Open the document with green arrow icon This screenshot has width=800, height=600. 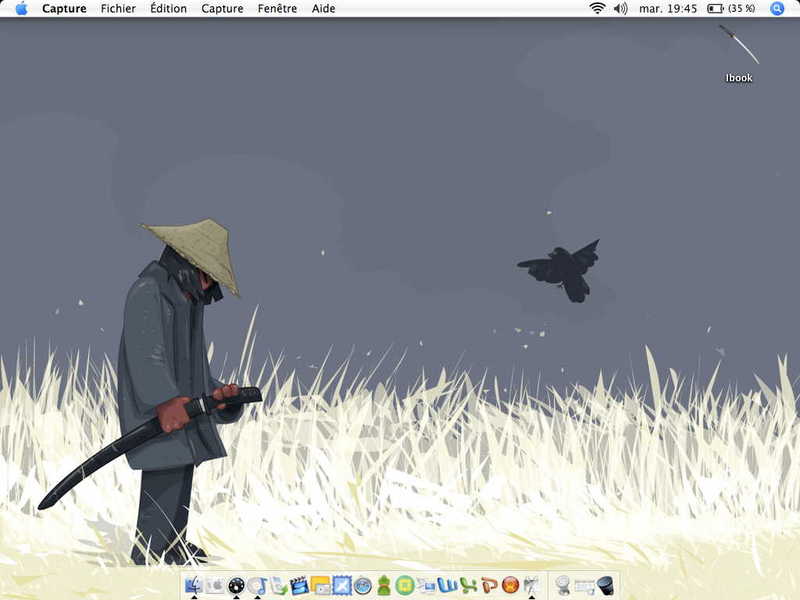[x=278, y=586]
